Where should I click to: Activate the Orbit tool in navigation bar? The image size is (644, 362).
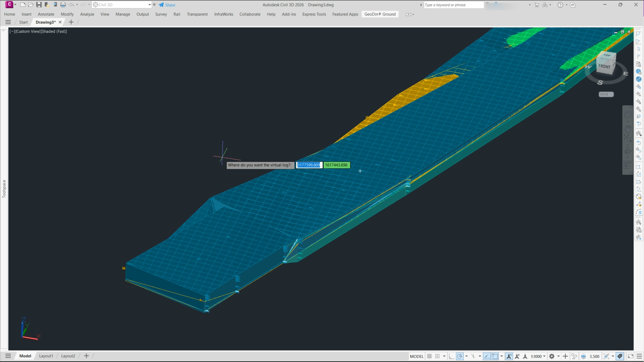pos(628,151)
